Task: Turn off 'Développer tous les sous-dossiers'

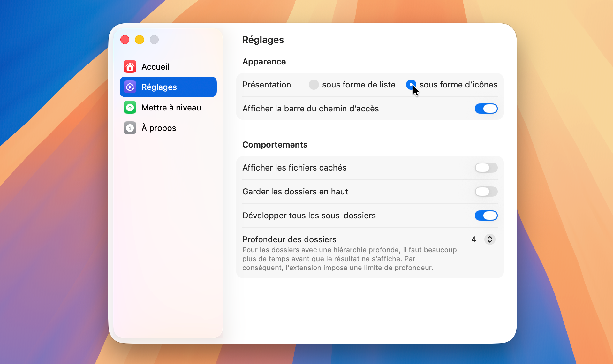Action: tap(486, 216)
